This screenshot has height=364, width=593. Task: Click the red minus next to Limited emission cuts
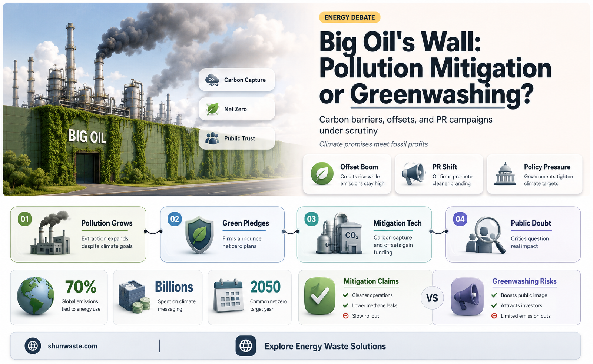pyautogui.click(x=494, y=316)
